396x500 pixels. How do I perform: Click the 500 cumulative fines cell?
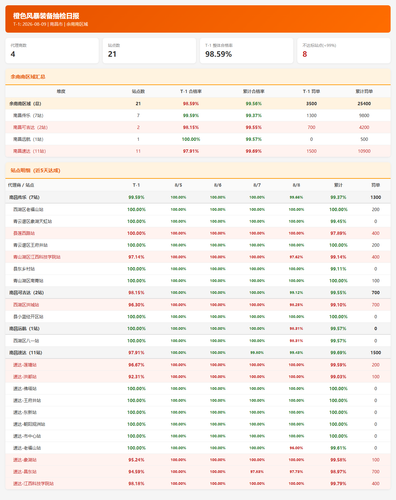tap(364, 139)
